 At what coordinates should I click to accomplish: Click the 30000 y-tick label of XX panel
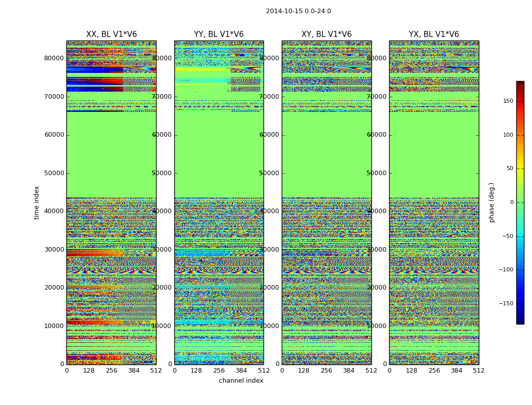[54, 250]
